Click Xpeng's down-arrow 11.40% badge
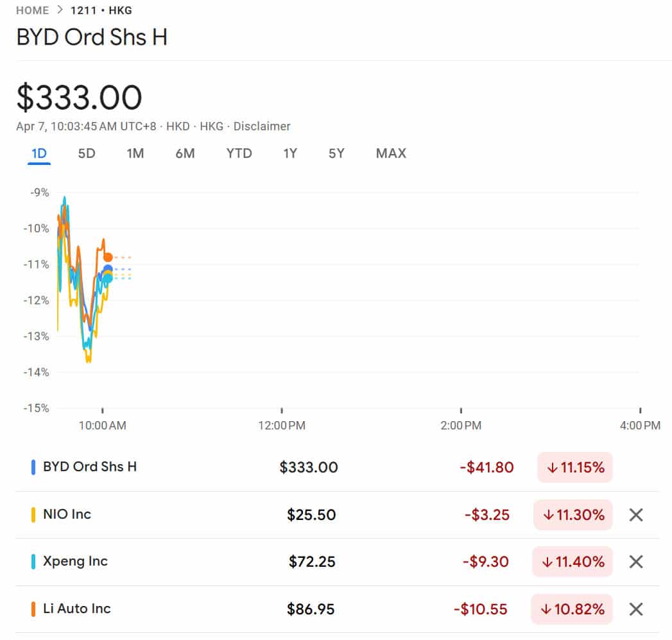Image resolution: width=672 pixels, height=640 pixels. (572, 562)
